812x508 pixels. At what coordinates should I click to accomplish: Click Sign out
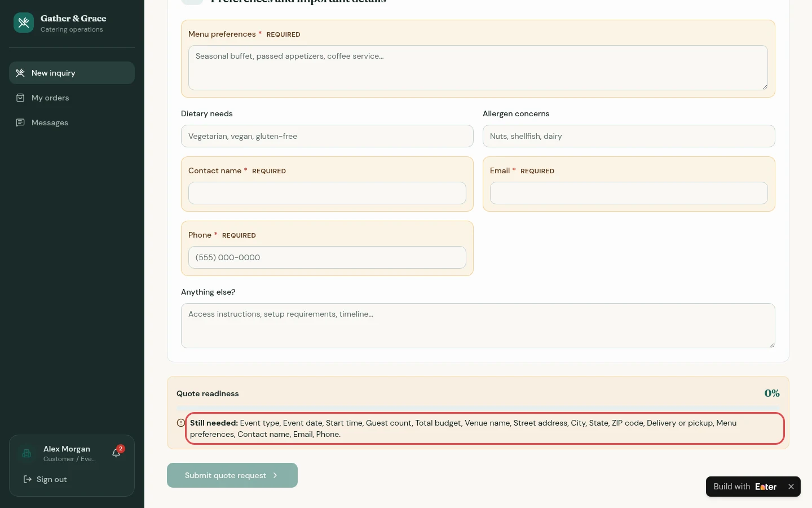[45, 479]
